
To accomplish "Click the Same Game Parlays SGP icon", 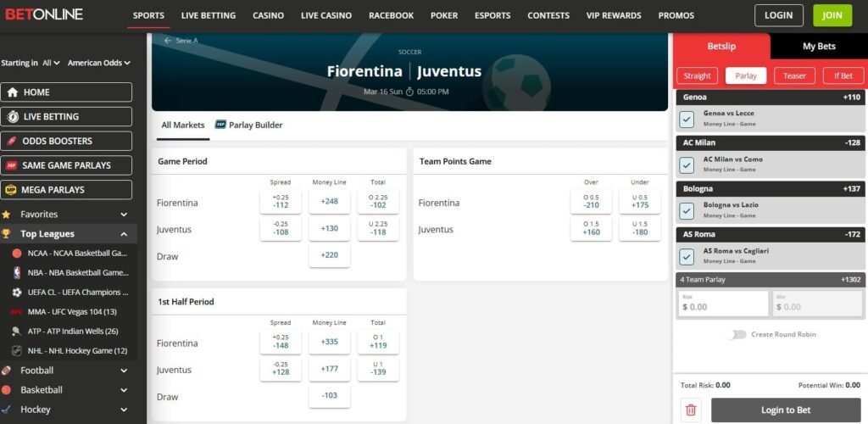I will 11,165.
